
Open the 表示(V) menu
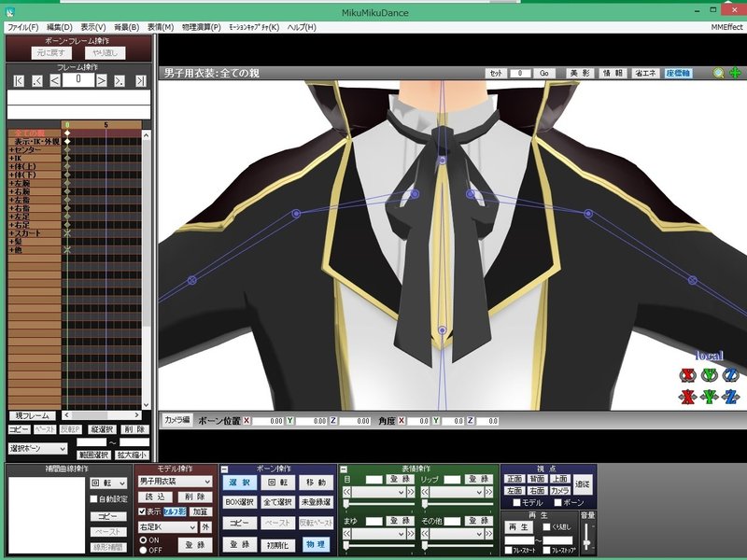92,27
